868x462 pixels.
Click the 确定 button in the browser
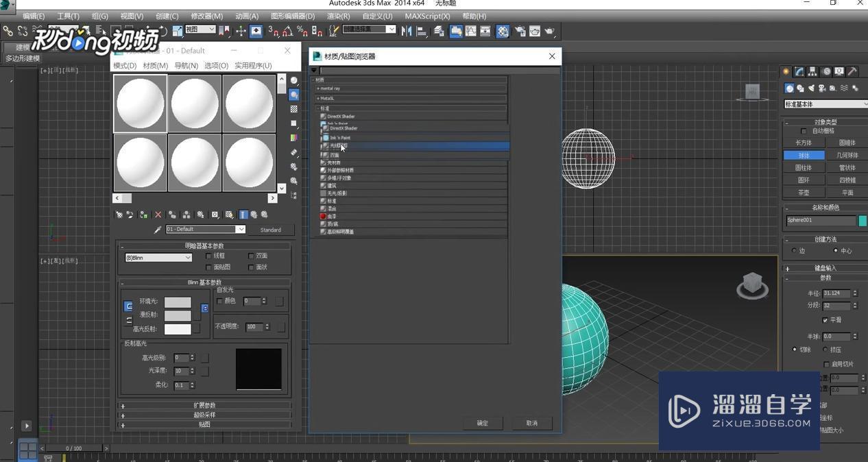pyautogui.click(x=482, y=423)
